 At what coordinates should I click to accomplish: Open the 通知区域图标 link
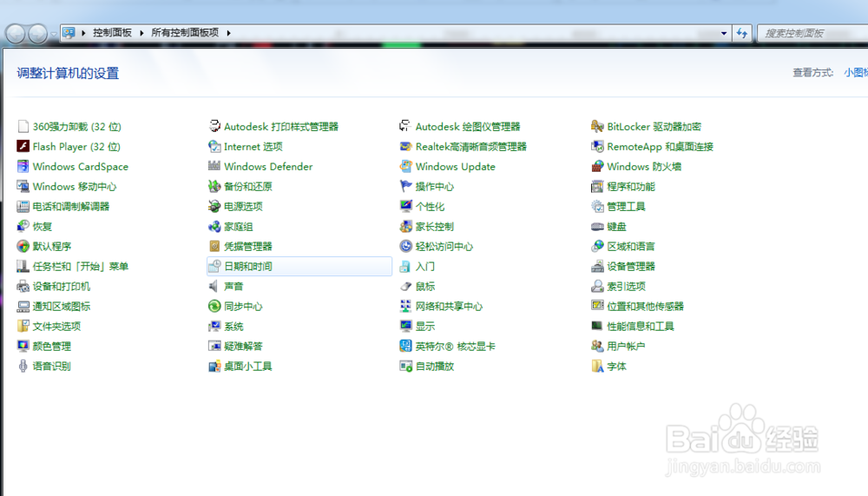pyautogui.click(x=61, y=307)
